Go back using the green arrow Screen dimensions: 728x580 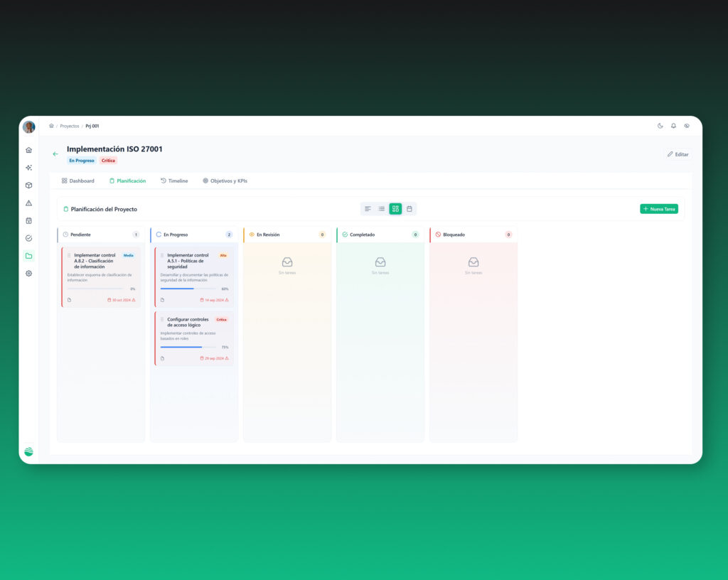(55, 154)
